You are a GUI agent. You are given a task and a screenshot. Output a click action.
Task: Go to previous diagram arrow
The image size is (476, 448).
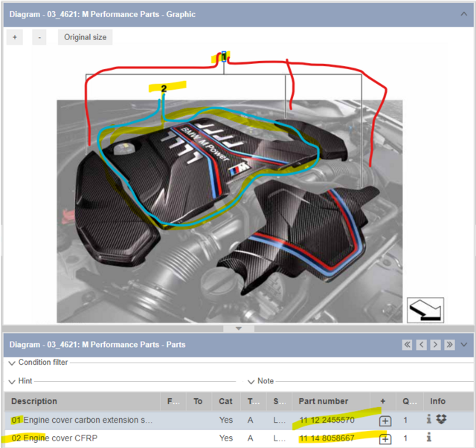(x=421, y=345)
